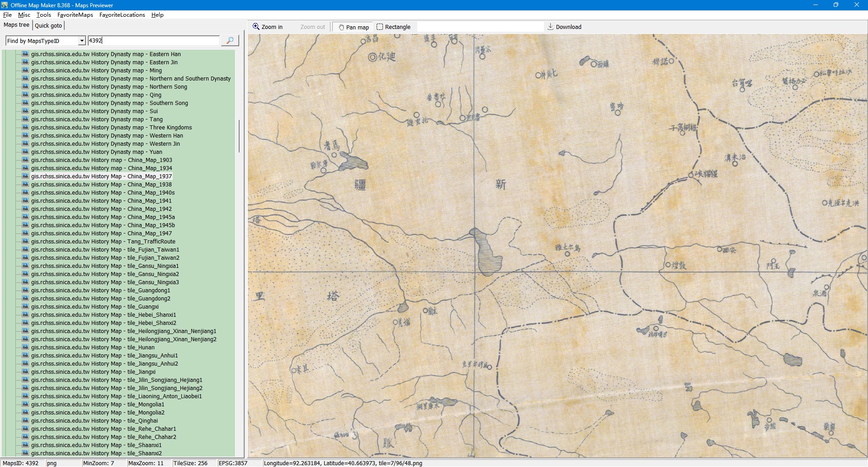The height and width of the screenshot is (467, 868).
Task: Switch to the Quick goto tab
Action: [48, 26]
